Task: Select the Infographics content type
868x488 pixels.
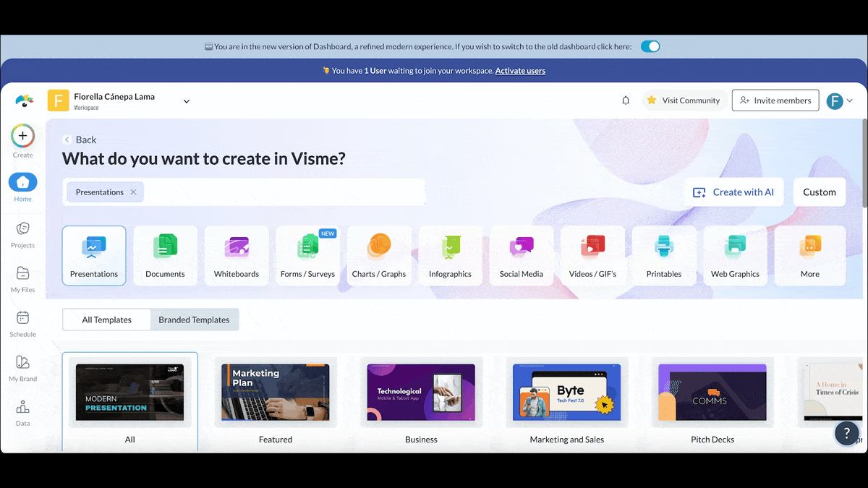Action: pos(450,254)
